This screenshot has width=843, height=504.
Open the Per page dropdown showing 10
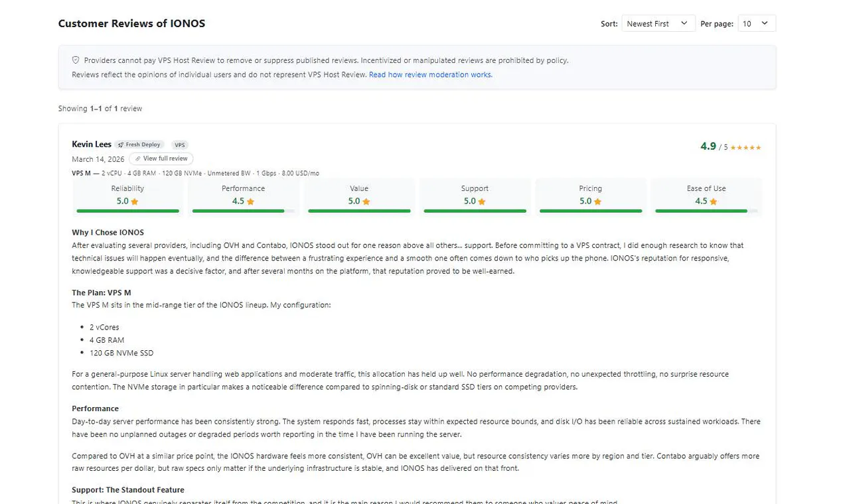coord(757,23)
